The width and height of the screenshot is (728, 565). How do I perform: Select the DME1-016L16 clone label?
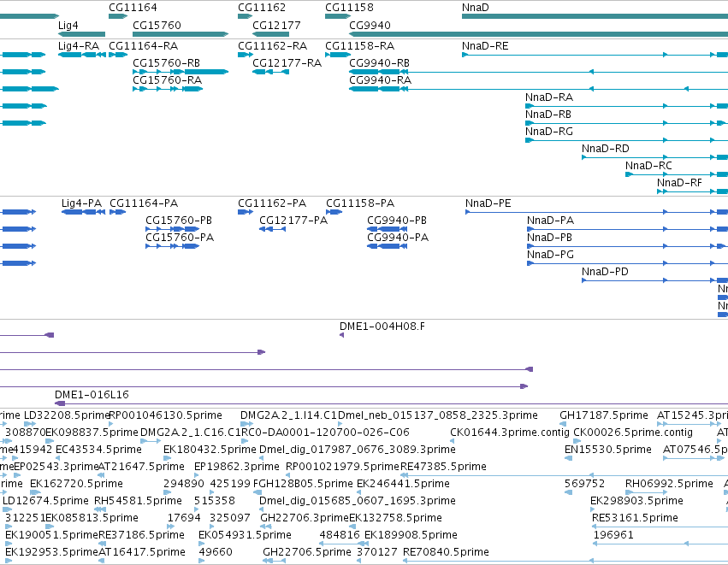[92, 395]
